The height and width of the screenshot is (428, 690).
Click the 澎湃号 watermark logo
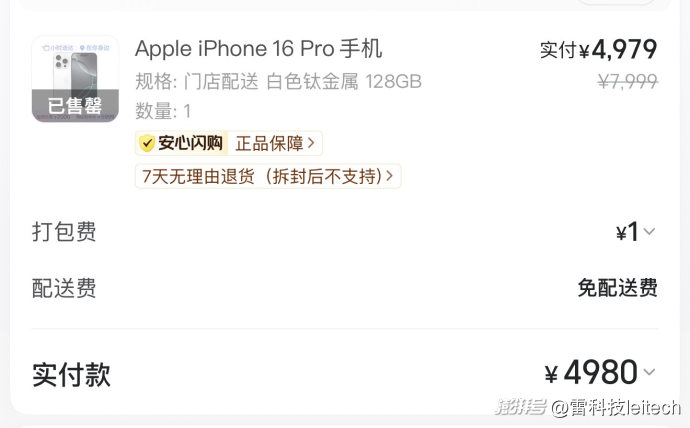tap(520, 407)
